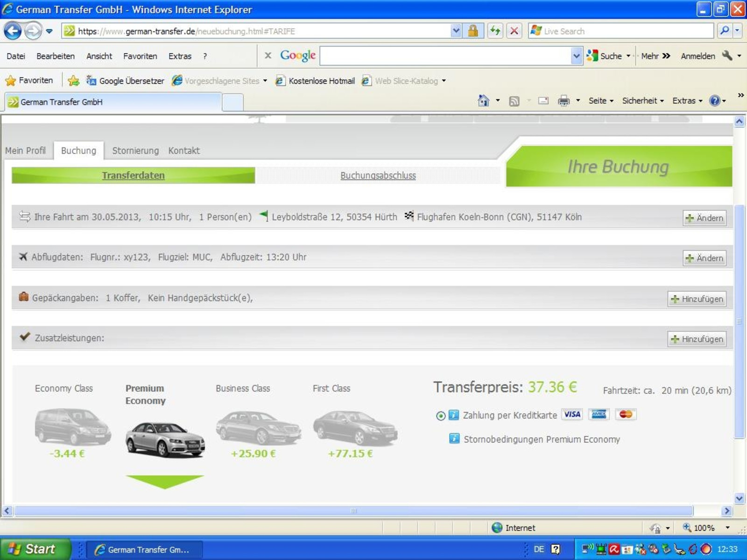Open the Bearbeiten menu

click(x=56, y=56)
